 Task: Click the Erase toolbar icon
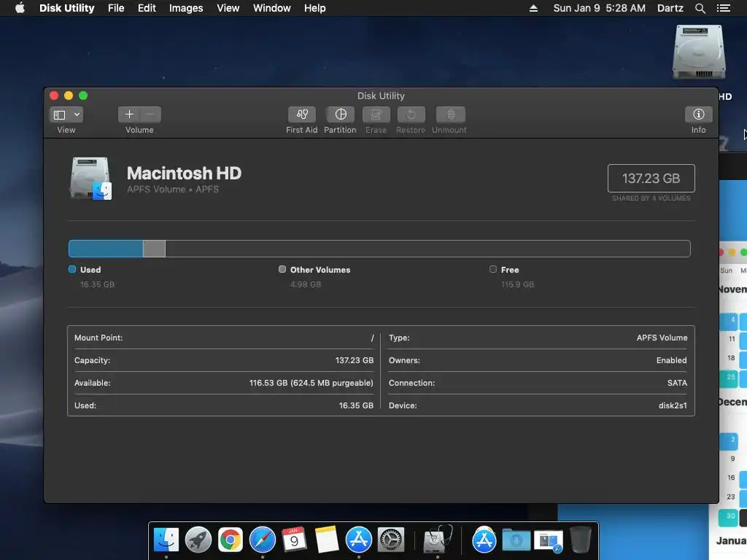coord(376,114)
